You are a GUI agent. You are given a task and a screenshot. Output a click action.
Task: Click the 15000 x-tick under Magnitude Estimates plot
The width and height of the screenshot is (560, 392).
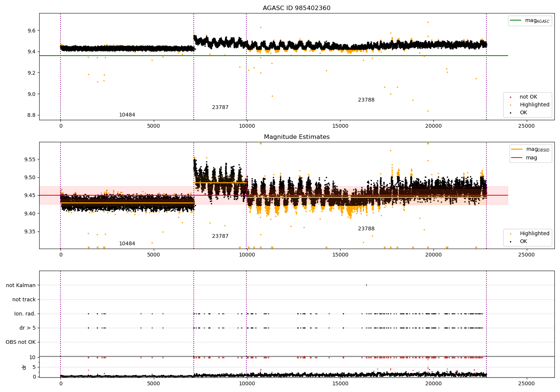point(340,255)
